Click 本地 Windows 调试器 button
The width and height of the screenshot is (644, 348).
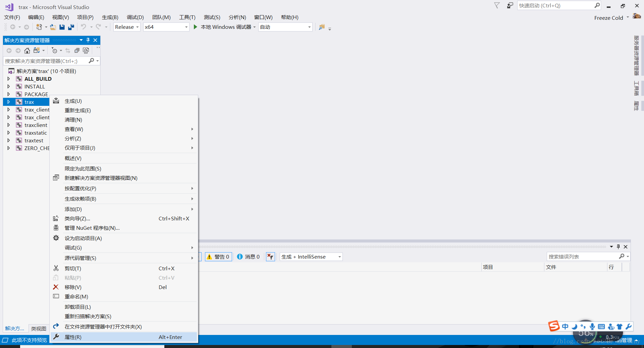[226, 27]
